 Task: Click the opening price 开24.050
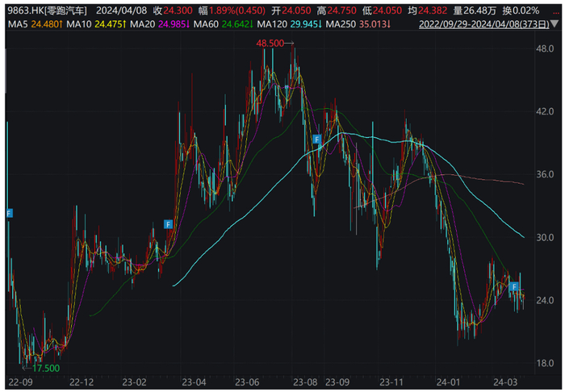[x=291, y=10]
